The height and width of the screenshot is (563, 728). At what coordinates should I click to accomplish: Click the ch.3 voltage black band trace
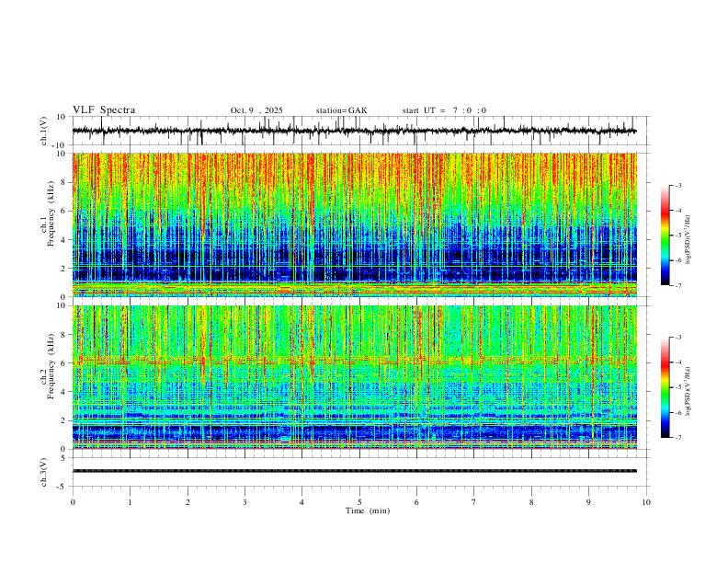click(355, 471)
